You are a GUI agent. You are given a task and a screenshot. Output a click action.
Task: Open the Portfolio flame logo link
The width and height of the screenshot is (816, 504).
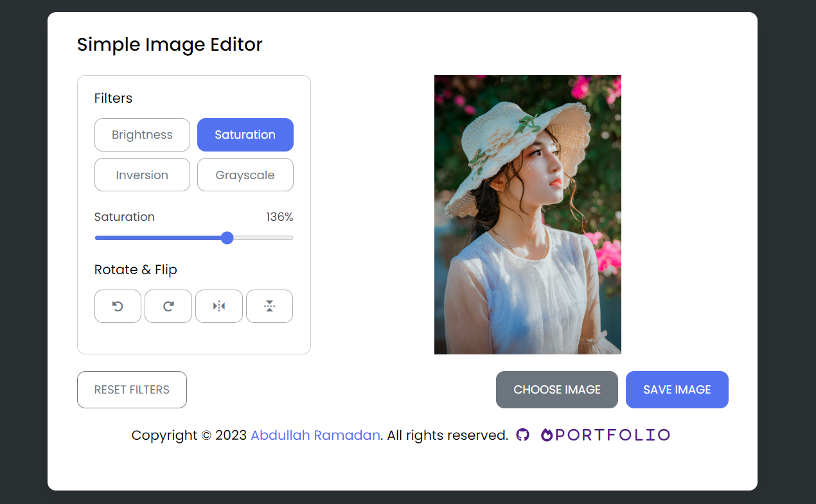605,435
